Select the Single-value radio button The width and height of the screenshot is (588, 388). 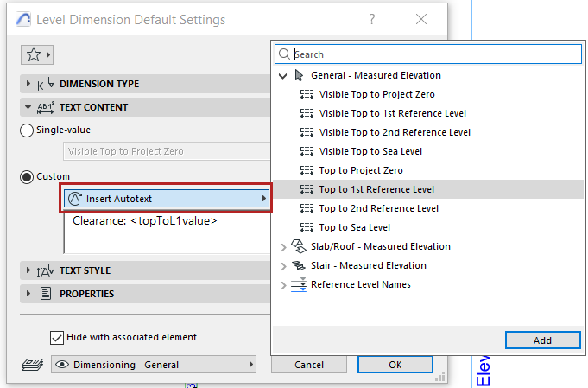pyautogui.click(x=27, y=130)
